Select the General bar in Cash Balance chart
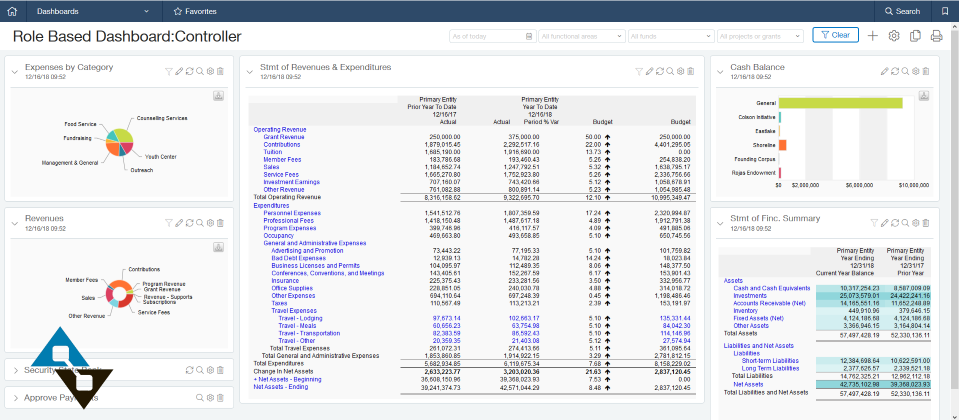Image resolution: width=959 pixels, height=420 pixels. point(841,103)
